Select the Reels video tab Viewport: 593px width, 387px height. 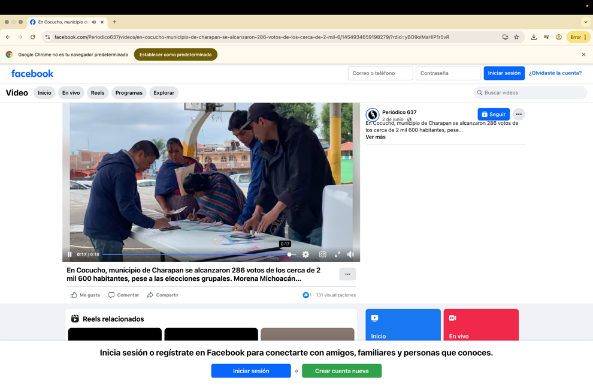98,93
